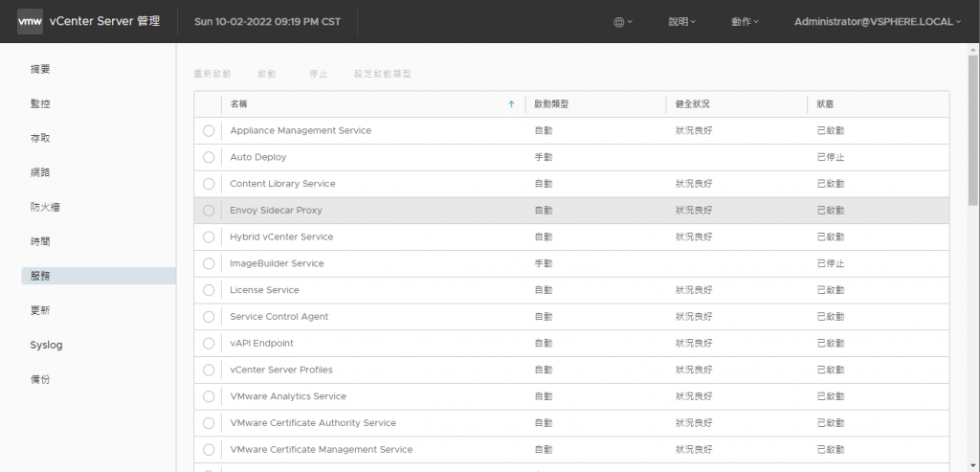980x472 pixels.
Task: Open the 備份 backup section
Action: pos(40,379)
